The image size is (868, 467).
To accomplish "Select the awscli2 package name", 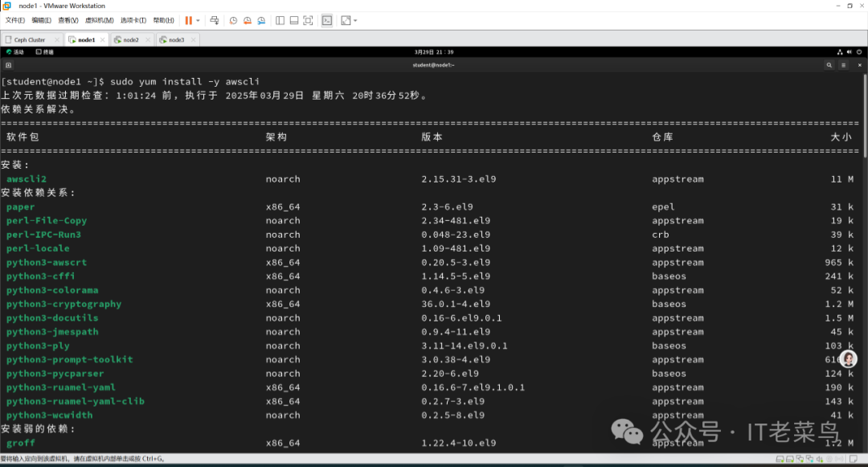I will [27, 179].
